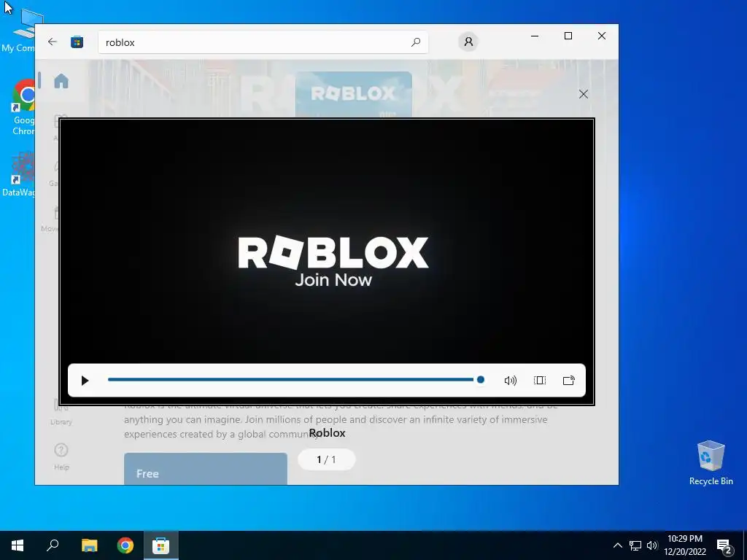The image size is (747, 560).
Task: Maximize the Microsoft Store window
Action: (x=568, y=36)
